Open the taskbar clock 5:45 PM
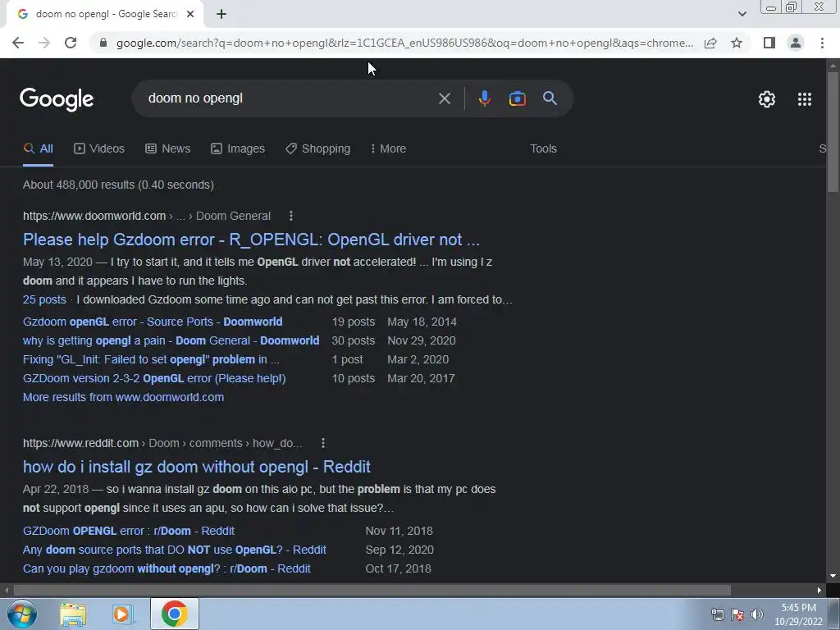 [x=798, y=614]
